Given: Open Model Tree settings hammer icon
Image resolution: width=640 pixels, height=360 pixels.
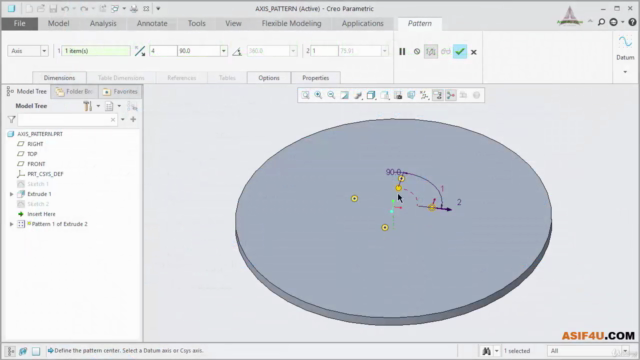Looking at the screenshot, I should point(88,106).
